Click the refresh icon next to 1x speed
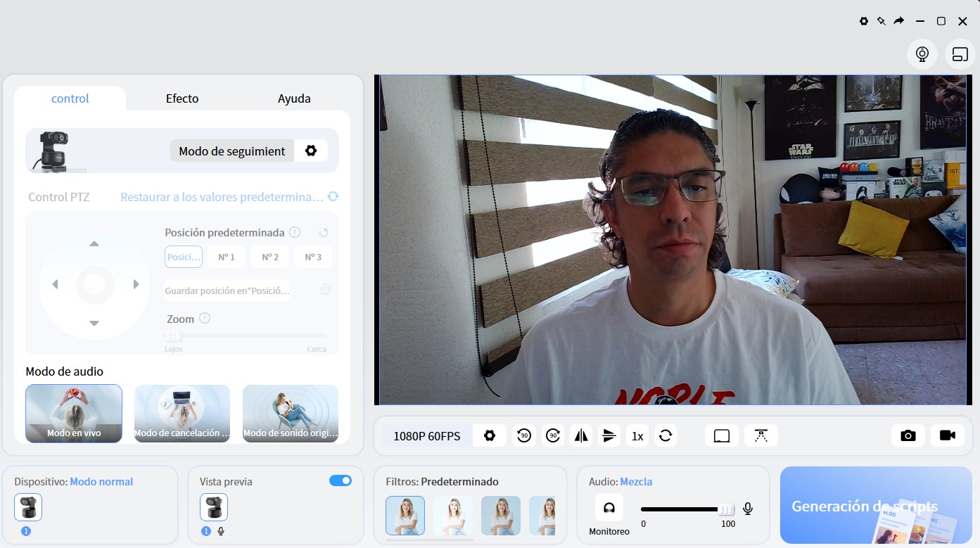980x548 pixels. (665, 435)
